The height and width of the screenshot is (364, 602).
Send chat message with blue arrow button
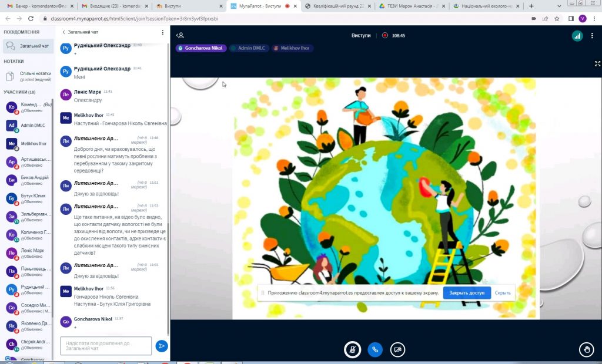(162, 346)
